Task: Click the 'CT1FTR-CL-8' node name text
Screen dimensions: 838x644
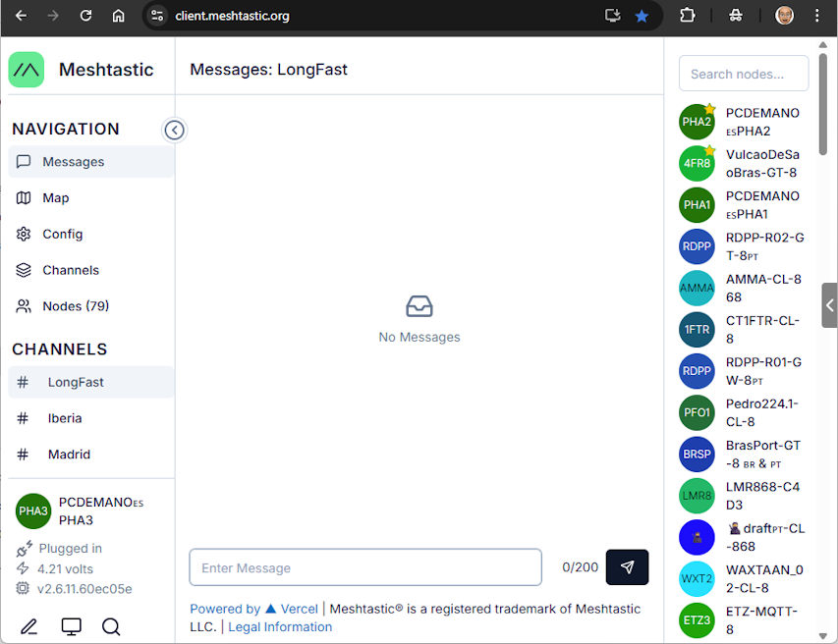Action: [x=762, y=330]
